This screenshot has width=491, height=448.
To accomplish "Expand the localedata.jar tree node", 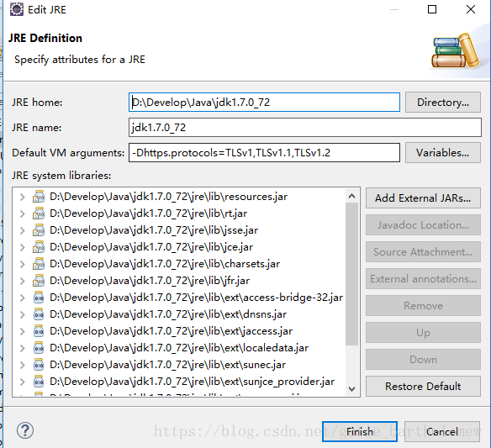I will [x=22, y=348].
